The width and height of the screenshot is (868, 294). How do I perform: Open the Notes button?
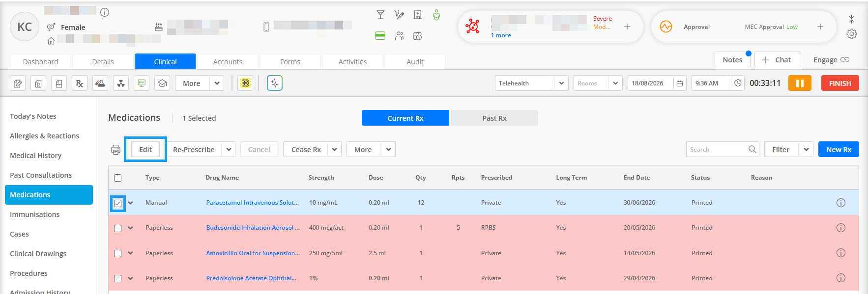click(x=732, y=59)
